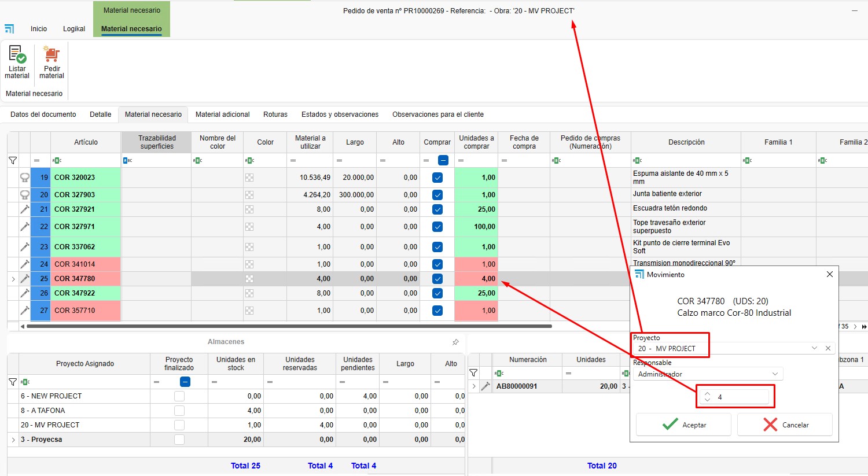Click the tool icon of row COR 327921
This screenshot has height=476, width=868.
(x=25, y=209)
